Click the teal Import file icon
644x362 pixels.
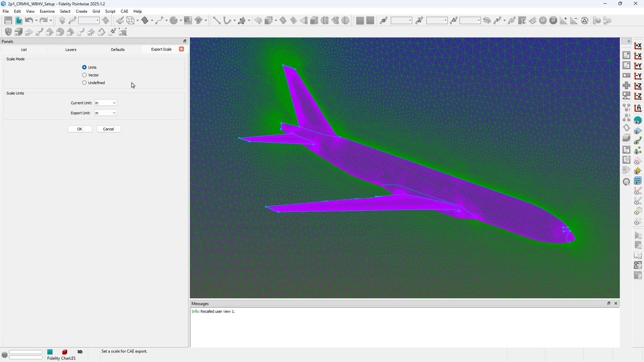click(x=19, y=20)
